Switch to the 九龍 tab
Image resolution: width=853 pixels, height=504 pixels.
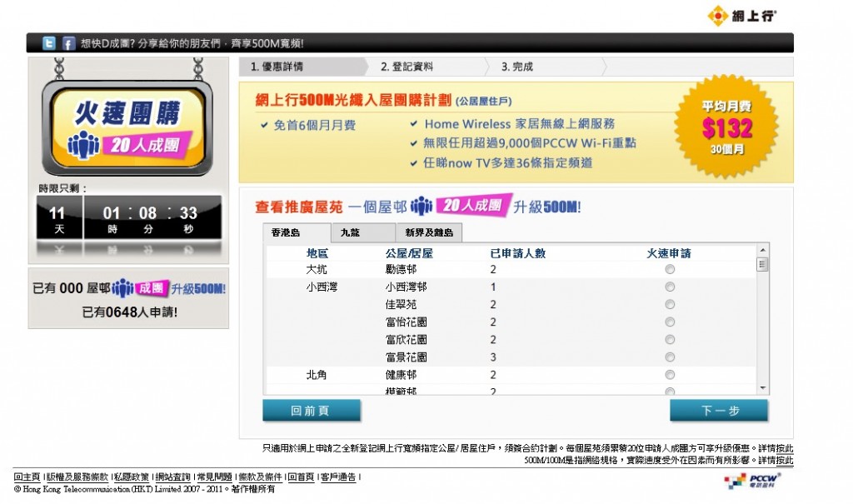point(363,232)
